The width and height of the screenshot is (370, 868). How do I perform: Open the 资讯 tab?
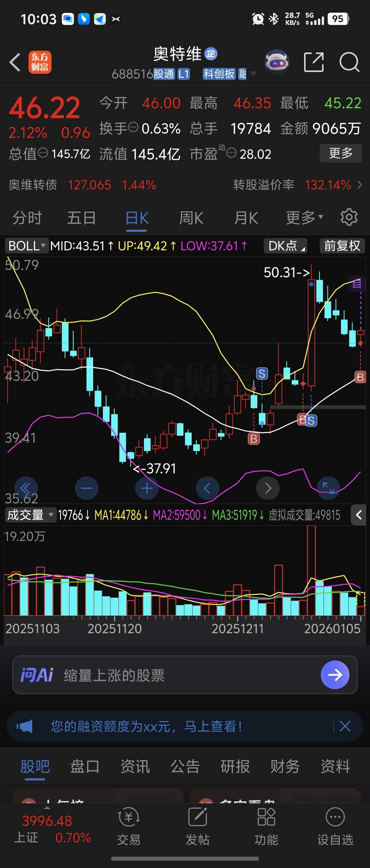(x=135, y=767)
